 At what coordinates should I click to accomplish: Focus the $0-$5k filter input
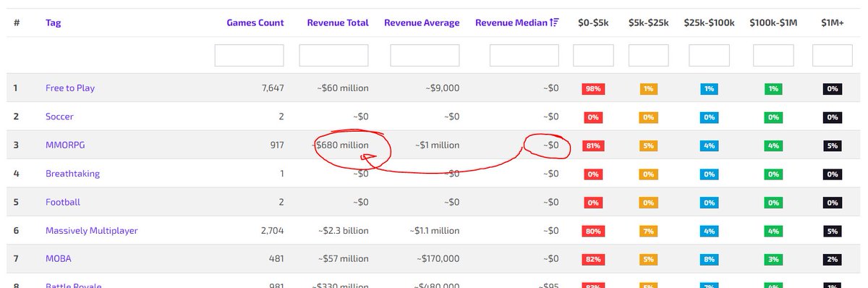(593, 56)
